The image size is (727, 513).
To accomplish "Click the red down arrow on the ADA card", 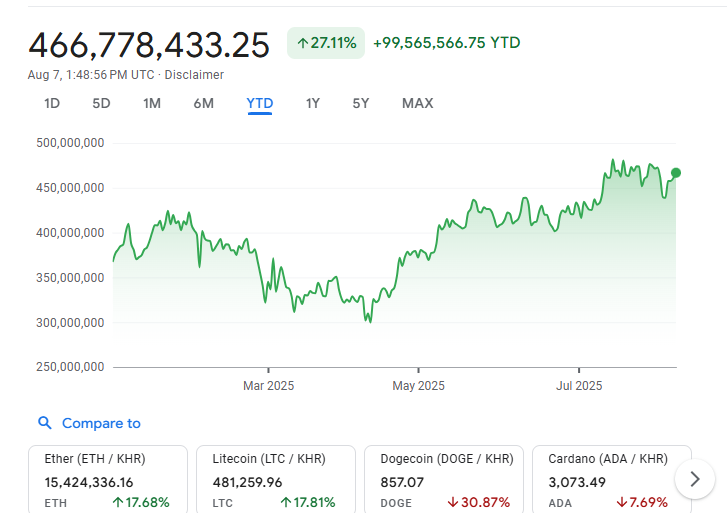I will point(622,502).
